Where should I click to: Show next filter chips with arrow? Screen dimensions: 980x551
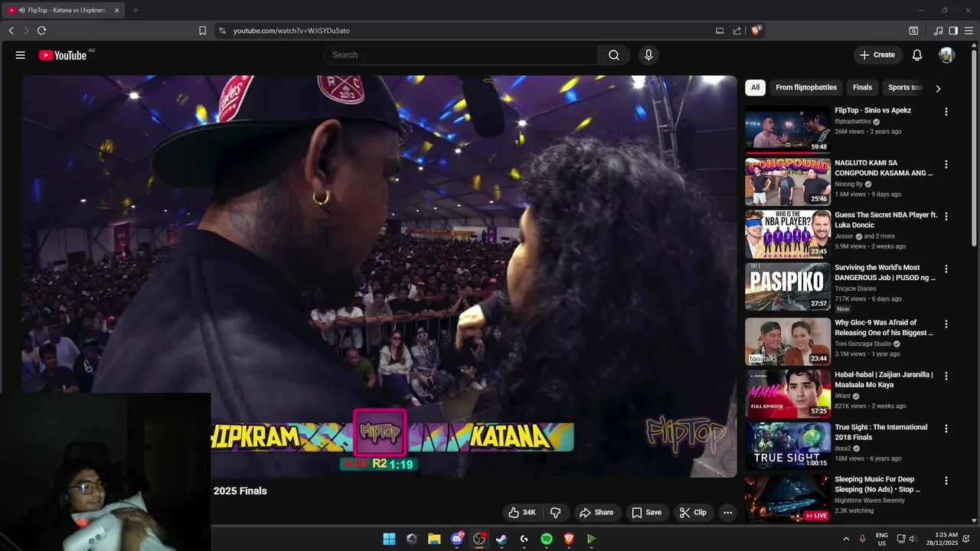(x=938, y=88)
